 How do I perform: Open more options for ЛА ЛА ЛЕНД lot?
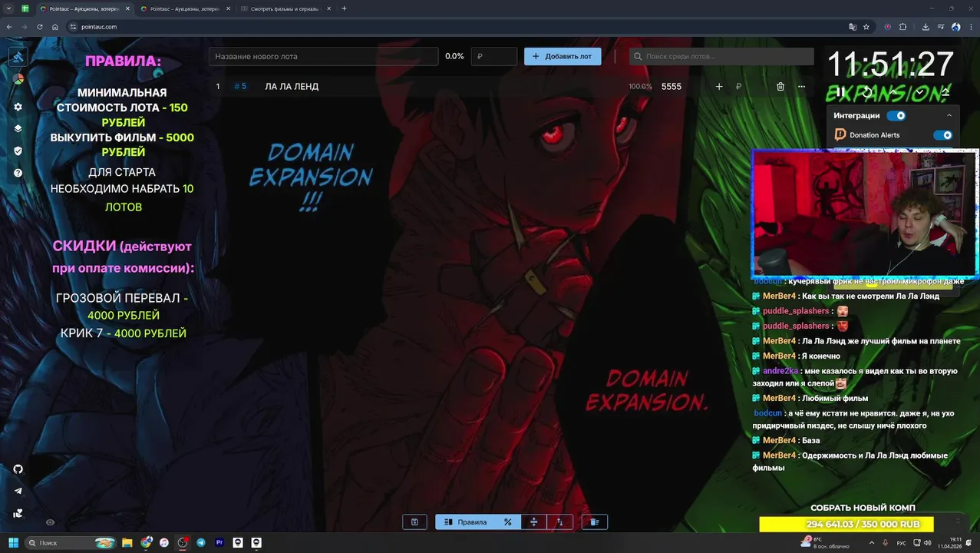pos(801,87)
